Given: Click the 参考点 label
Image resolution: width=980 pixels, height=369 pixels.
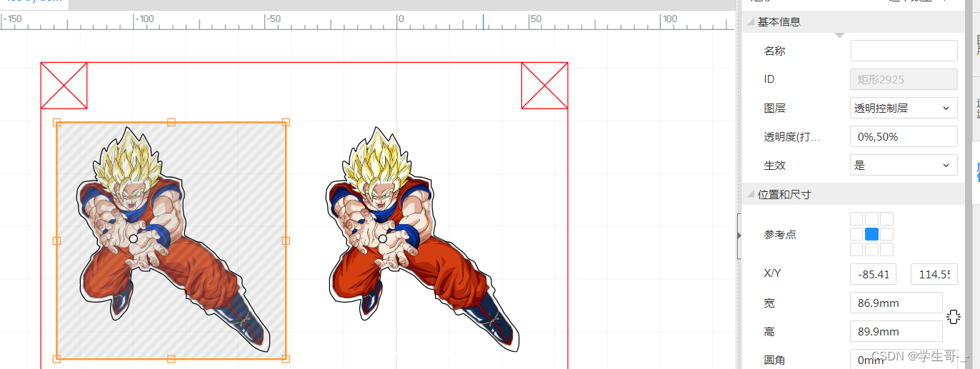Looking at the screenshot, I should point(780,234).
